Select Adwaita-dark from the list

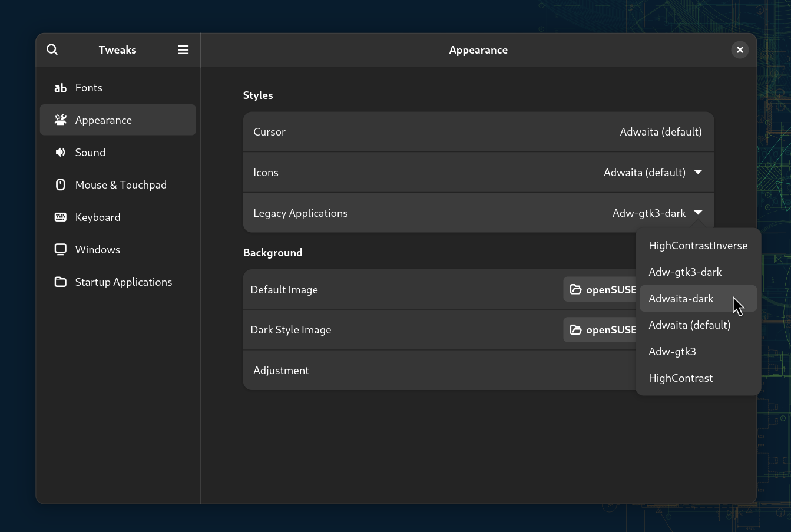point(681,299)
